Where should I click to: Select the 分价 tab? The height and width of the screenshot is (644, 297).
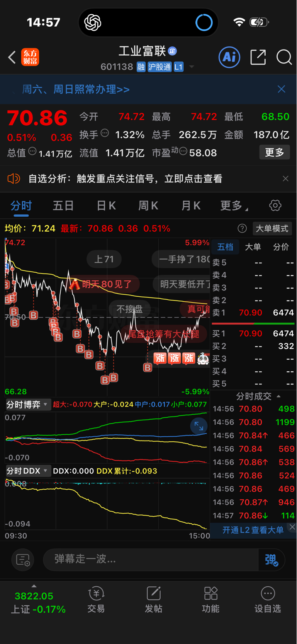[x=281, y=247]
